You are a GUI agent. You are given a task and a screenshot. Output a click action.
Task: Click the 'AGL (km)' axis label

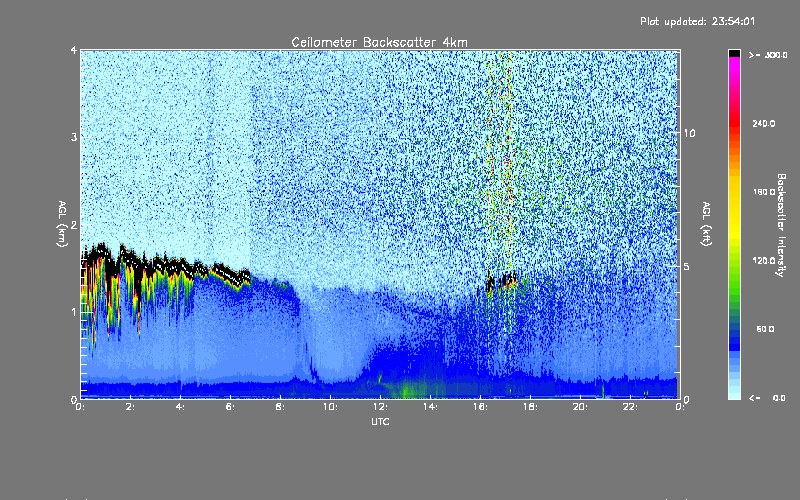(x=62, y=224)
